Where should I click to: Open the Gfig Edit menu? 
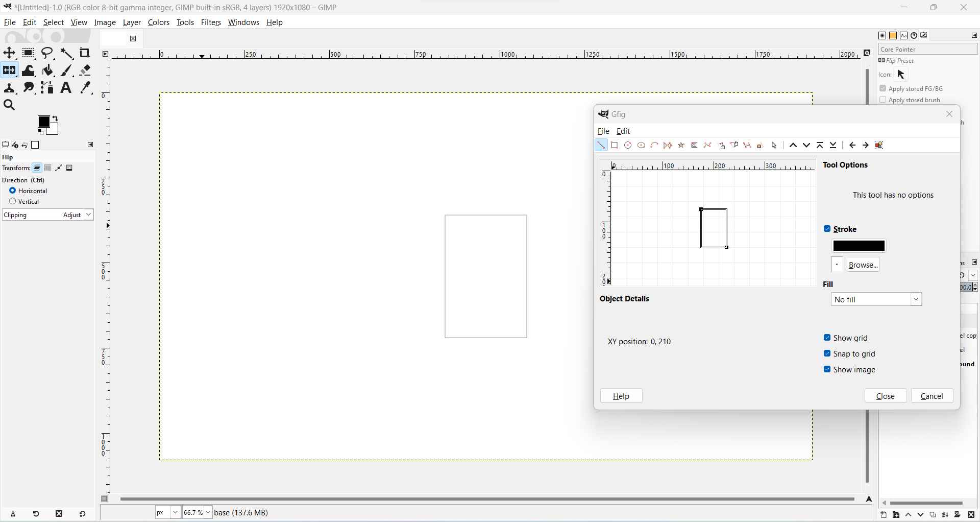(624, 132)
